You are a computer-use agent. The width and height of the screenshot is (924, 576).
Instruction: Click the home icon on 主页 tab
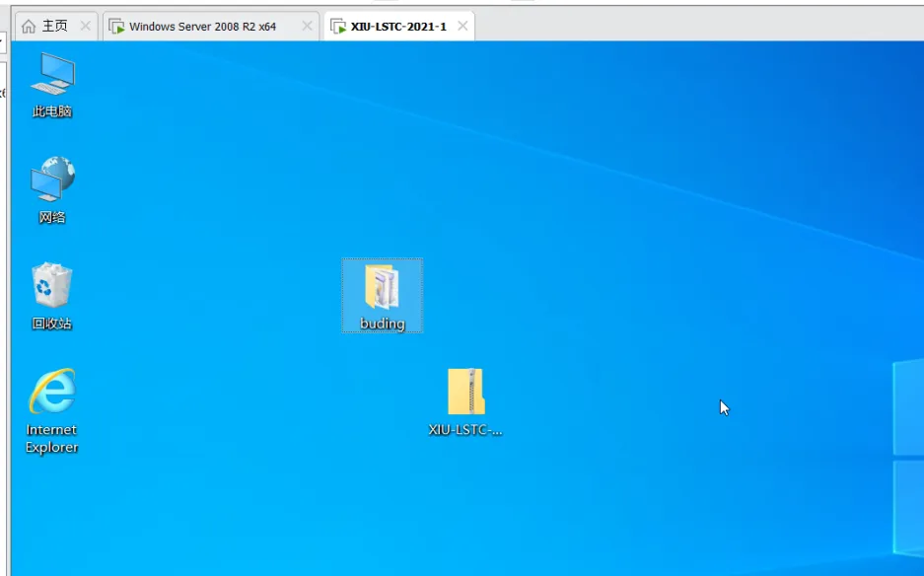pyautogui.click(x=29, y=26)
